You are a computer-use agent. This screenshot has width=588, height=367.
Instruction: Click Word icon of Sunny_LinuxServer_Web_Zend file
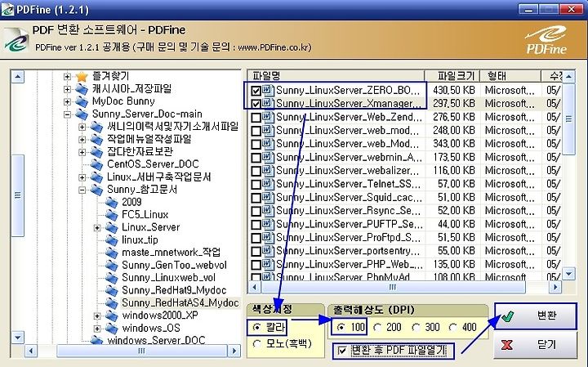point(267,117)
